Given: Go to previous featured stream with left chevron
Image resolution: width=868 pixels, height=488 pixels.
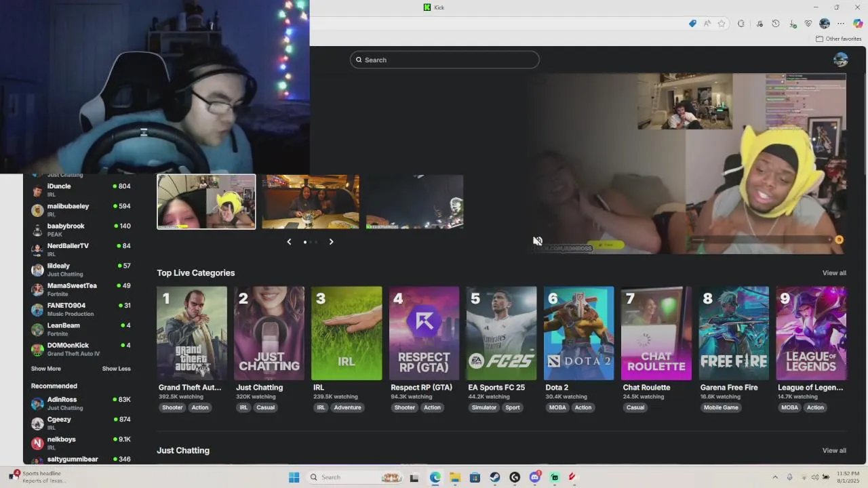Looking at the screenshot, I should (x=289, y=241).
